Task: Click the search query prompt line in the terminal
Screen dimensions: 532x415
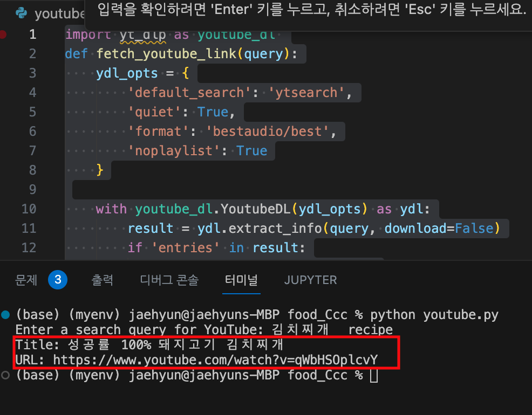Action: pos(204,330)
